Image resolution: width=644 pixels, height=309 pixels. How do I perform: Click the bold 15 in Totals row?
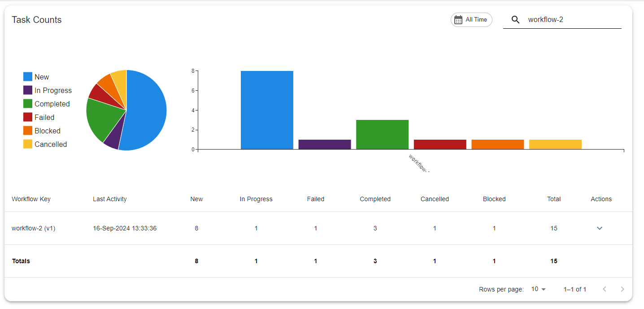[x=554, y=261]
